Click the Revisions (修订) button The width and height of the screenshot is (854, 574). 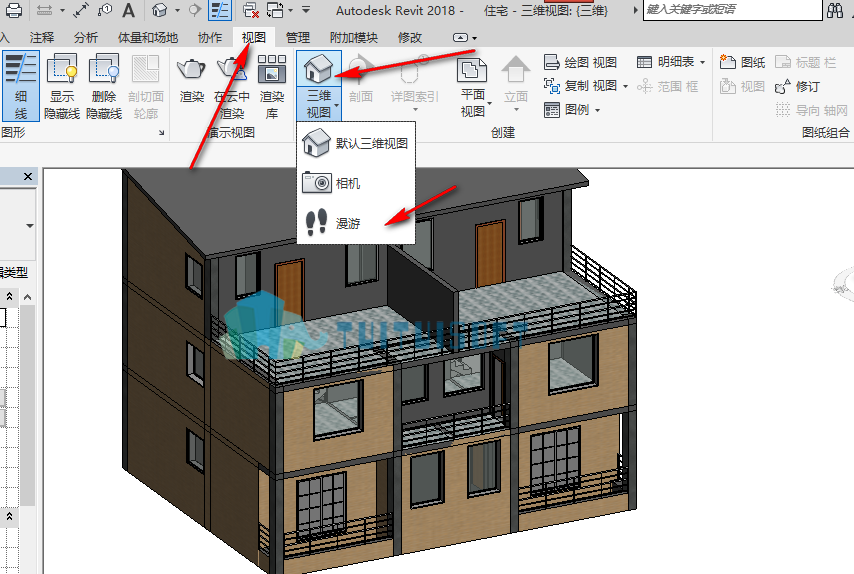click(798, 86)
